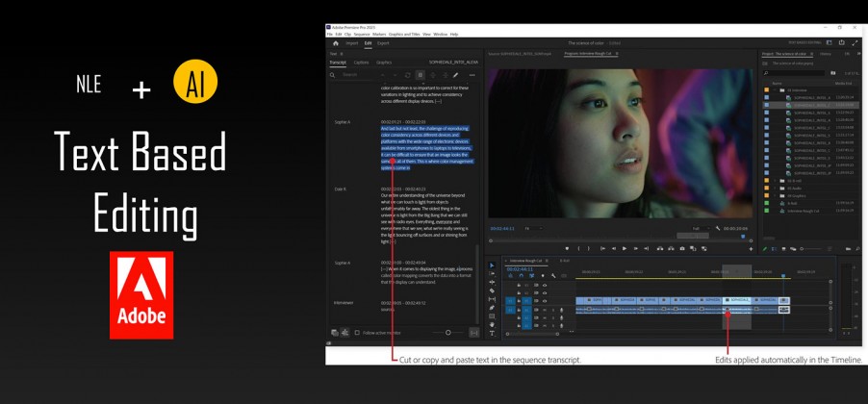This screenshot has height=404, width=868.
Task: Click the transcript edit pencil icon
Action: (x=455, y=75)
